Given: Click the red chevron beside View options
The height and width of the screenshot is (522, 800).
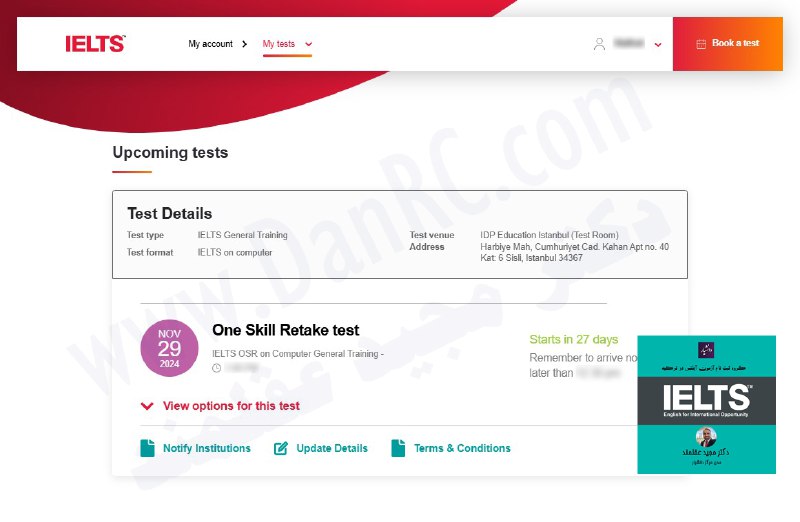Looking at the screenshot, I should 147,406.
